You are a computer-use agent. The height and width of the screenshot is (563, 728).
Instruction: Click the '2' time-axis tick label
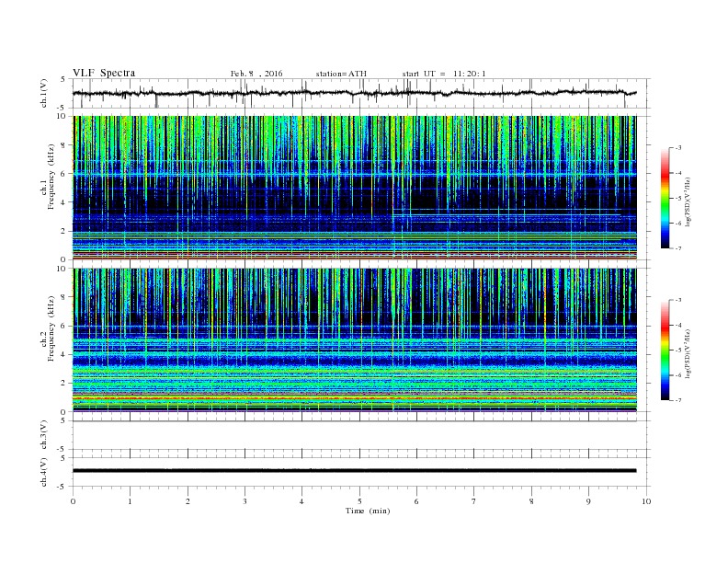point(188,501)
